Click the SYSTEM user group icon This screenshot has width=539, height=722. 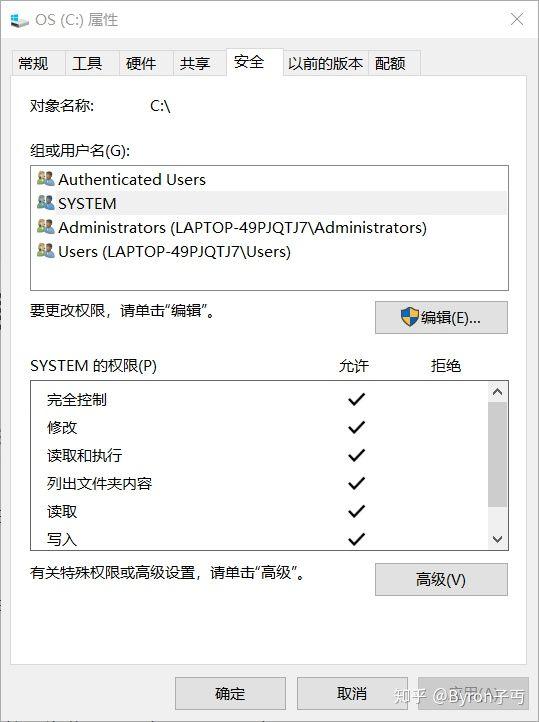pyautogui.click(x=46, y=203)
